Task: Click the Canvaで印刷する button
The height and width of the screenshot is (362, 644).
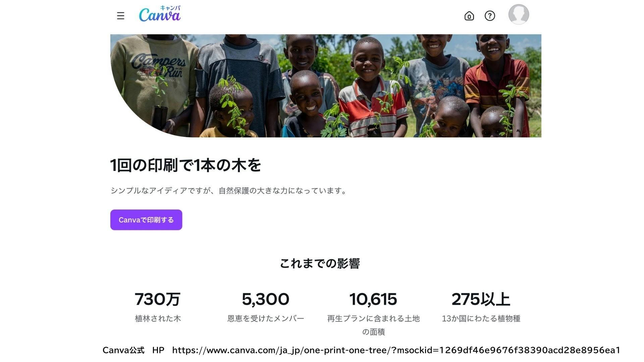Action: [146, 220]
